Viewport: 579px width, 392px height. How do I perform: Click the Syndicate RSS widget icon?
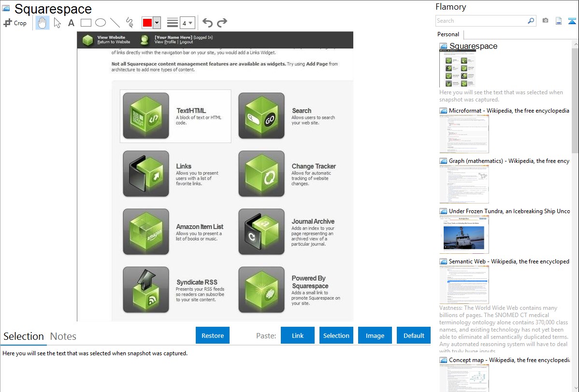tap(146, 290)
